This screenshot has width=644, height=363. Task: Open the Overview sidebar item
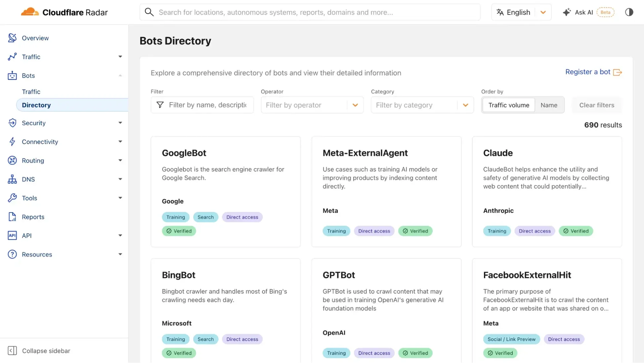pos(35,38)
